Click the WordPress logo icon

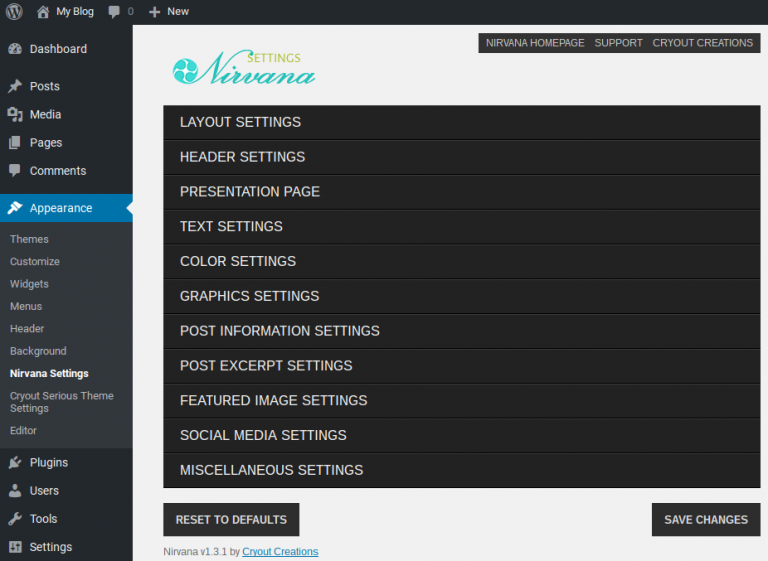pyautogui.click(x=14, y=12)
